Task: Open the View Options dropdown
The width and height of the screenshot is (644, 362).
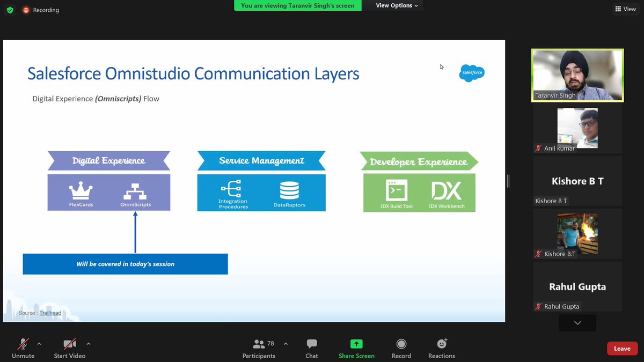Action: click(x=397, y=5)
